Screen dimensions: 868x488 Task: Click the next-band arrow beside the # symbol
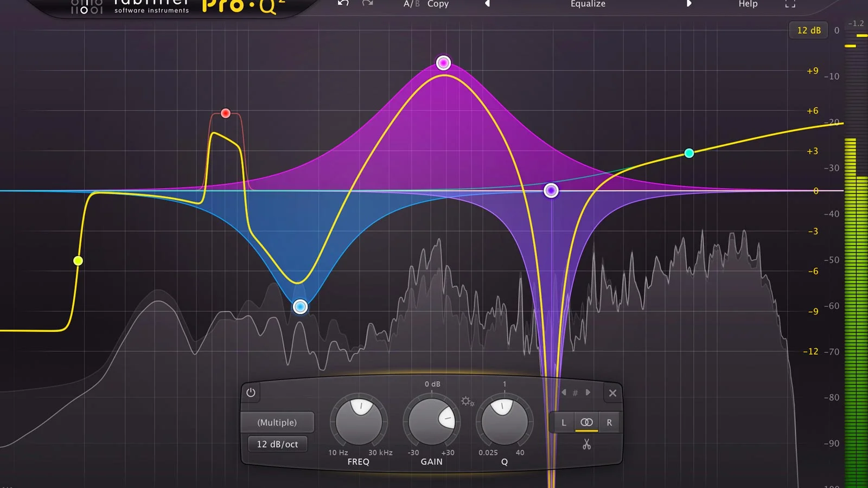click(x=588, y=393)
